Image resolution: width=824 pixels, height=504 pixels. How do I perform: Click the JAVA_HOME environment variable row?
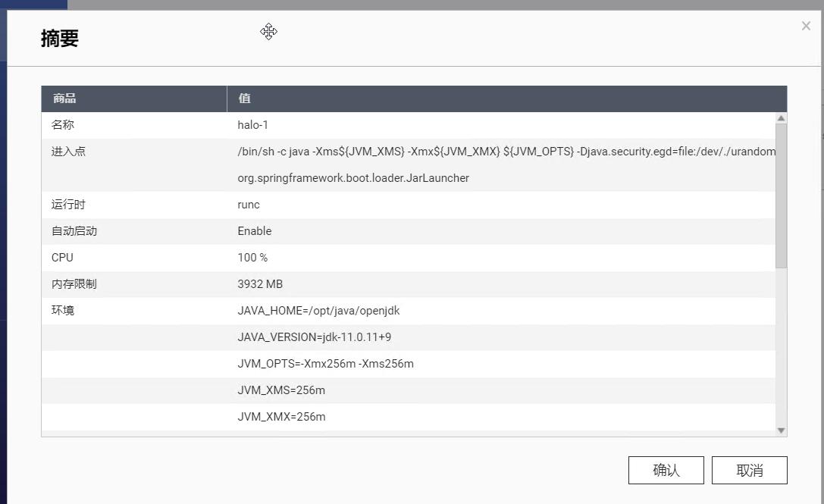(x=318, y=311)
